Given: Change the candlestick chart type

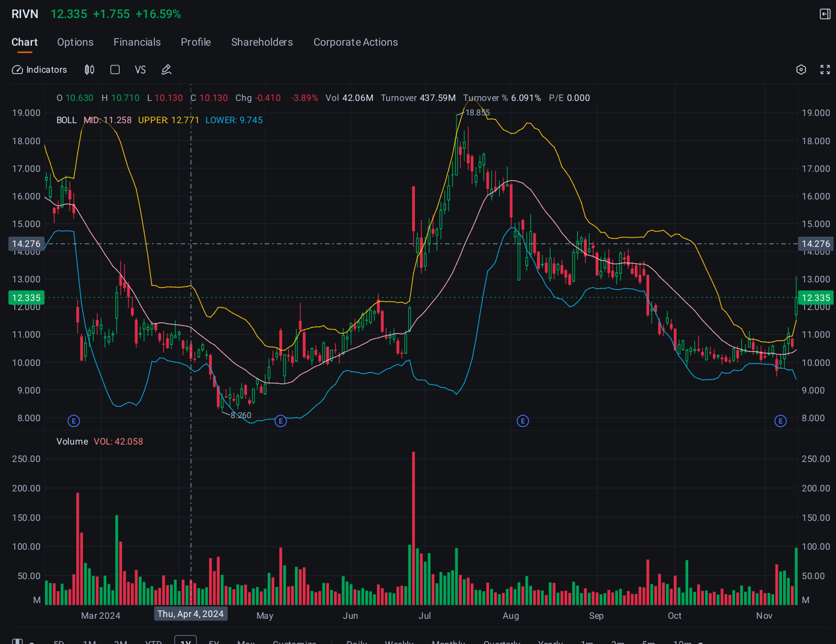Looking at the screenshot, I should [x=89, y=70].
